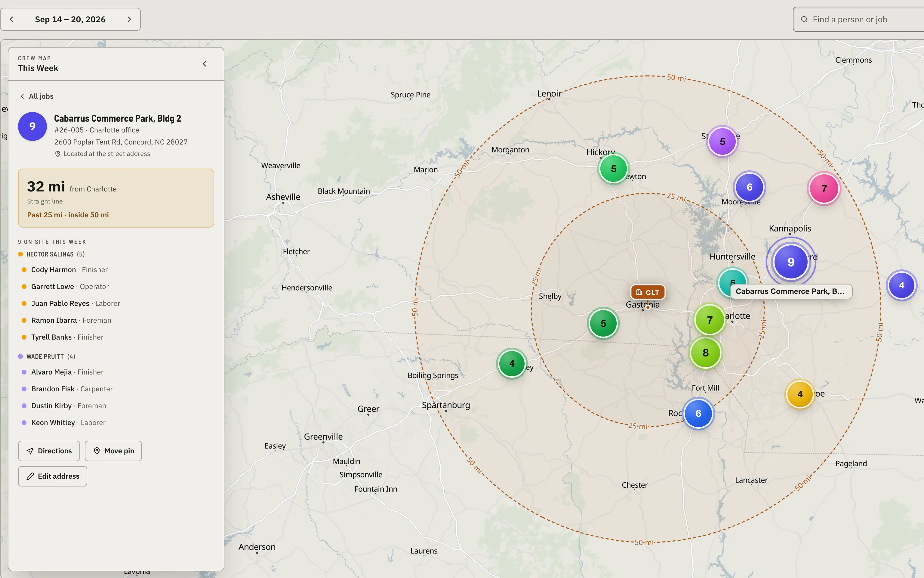Focus the Find a person or job field
The height and width of the screenshot is (578, 924).
coord(859,19)
